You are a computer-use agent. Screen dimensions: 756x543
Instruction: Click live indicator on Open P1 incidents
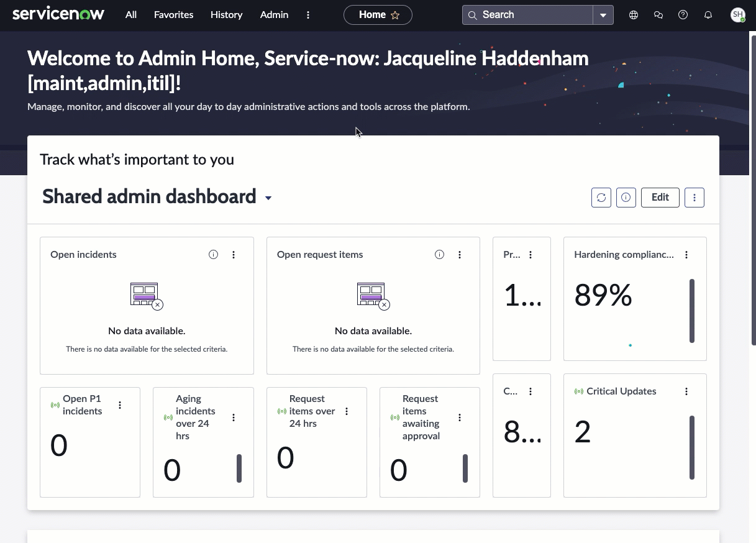click(55, 405)
